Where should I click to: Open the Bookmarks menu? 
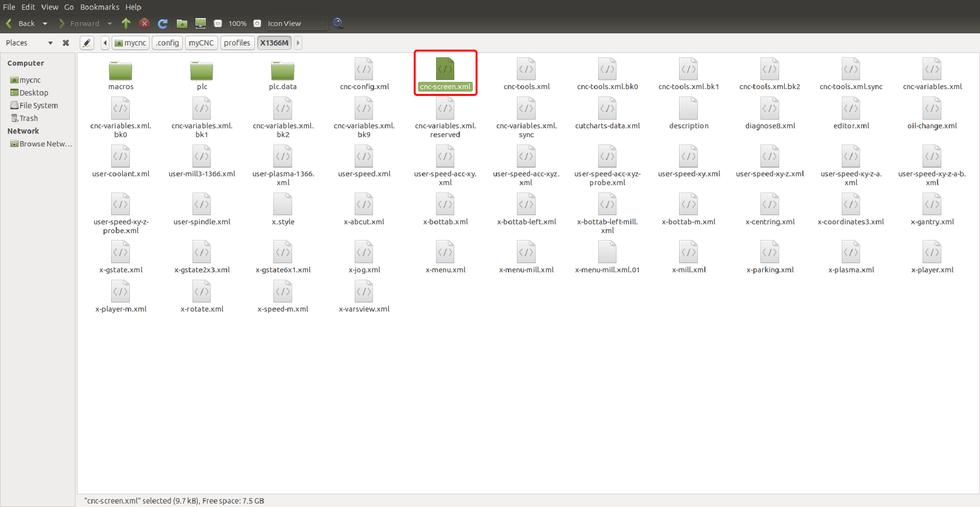click(99, 7)
